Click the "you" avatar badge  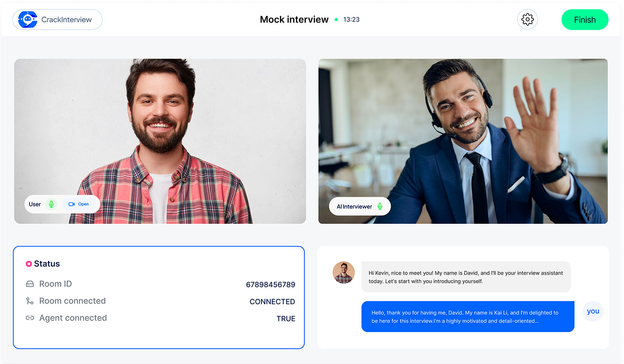(593, 311)
